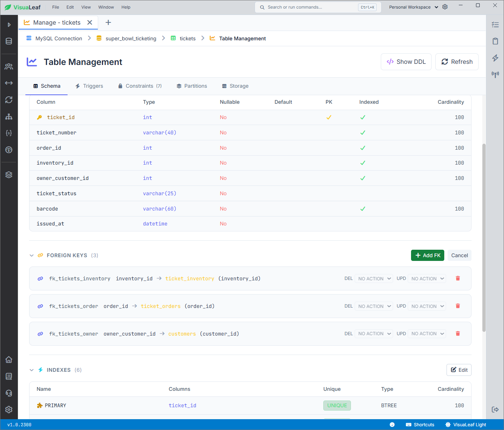Click link icon of fk_tickets_inventory row

point(40,278)
